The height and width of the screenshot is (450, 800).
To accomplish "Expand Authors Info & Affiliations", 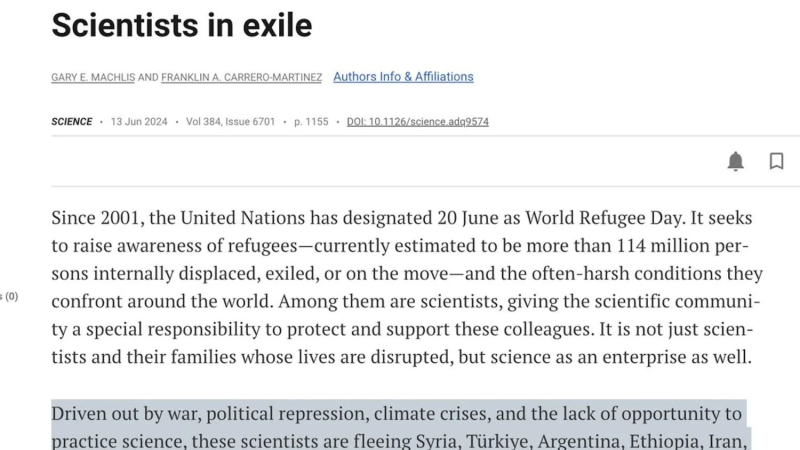I will click(x=403, y=77).
